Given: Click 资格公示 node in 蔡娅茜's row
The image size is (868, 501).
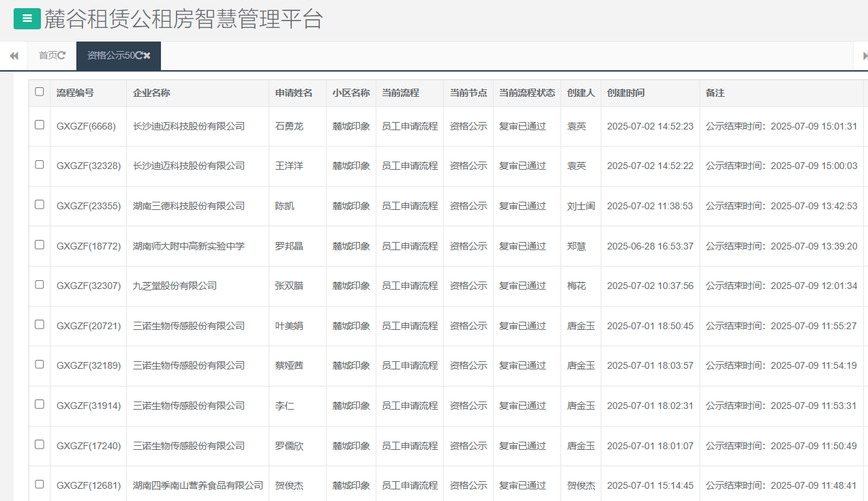Looking at the screenshot, I should tap(468, 365).
